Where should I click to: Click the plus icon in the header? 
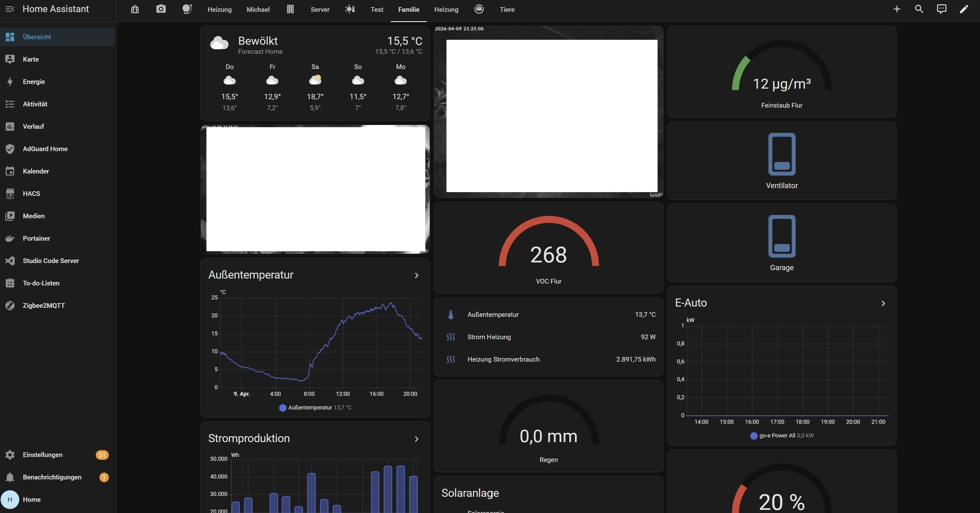897,9
